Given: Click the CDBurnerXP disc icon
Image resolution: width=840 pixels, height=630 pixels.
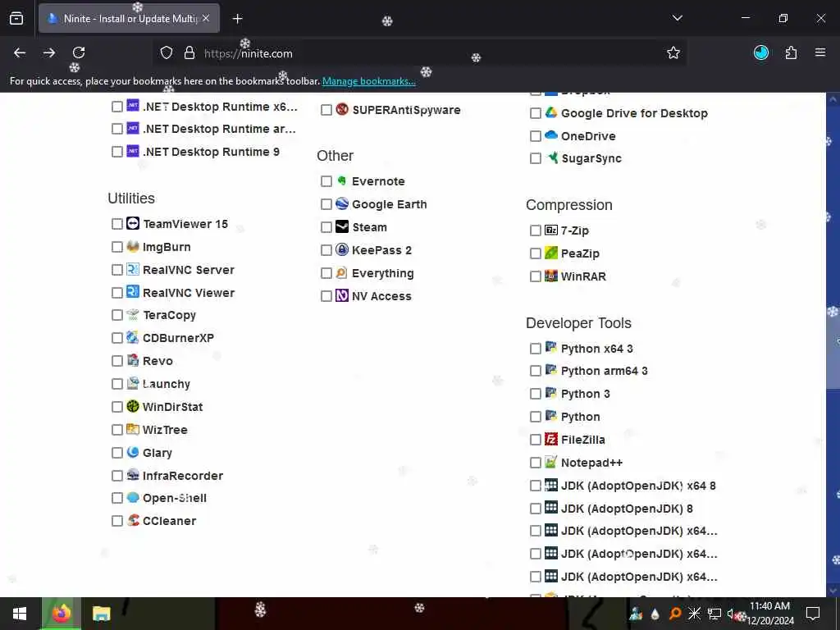Looking at the screenshot, I should click(x=133, y=337).
